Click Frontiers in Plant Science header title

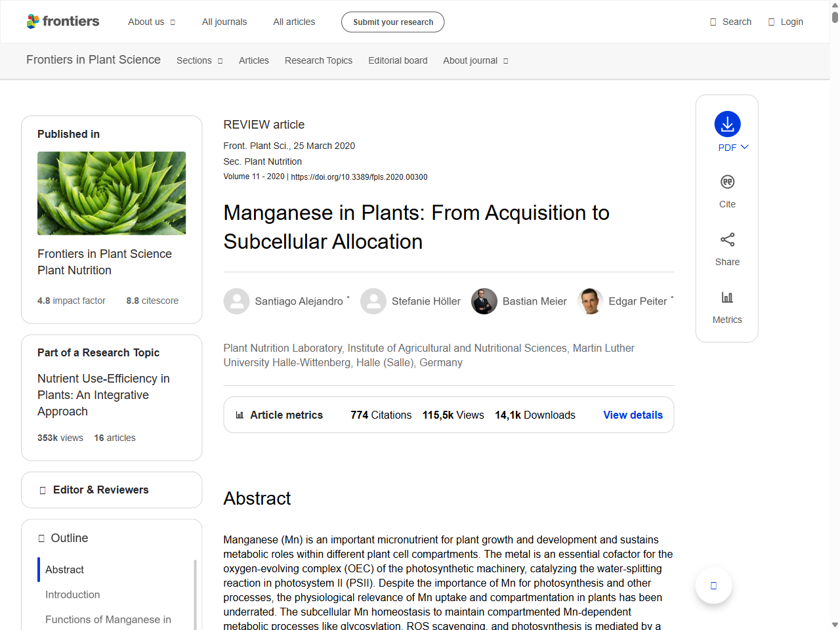pos(93,60)
